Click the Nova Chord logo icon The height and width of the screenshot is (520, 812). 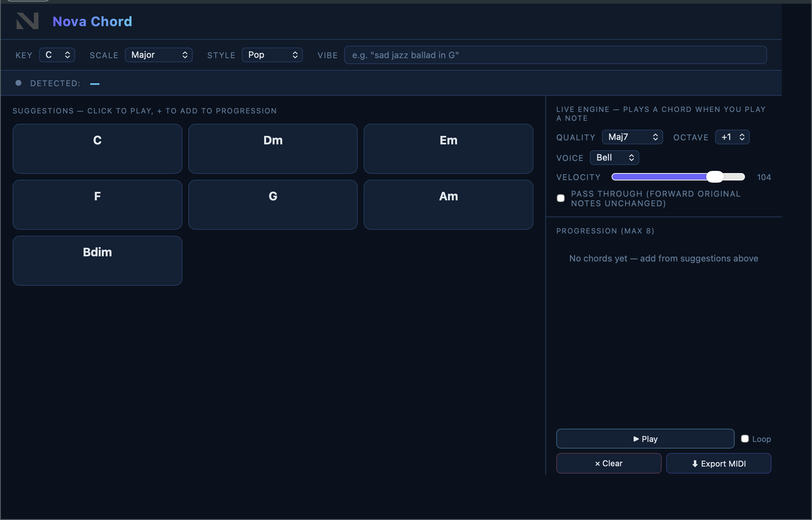click(28, 21)
